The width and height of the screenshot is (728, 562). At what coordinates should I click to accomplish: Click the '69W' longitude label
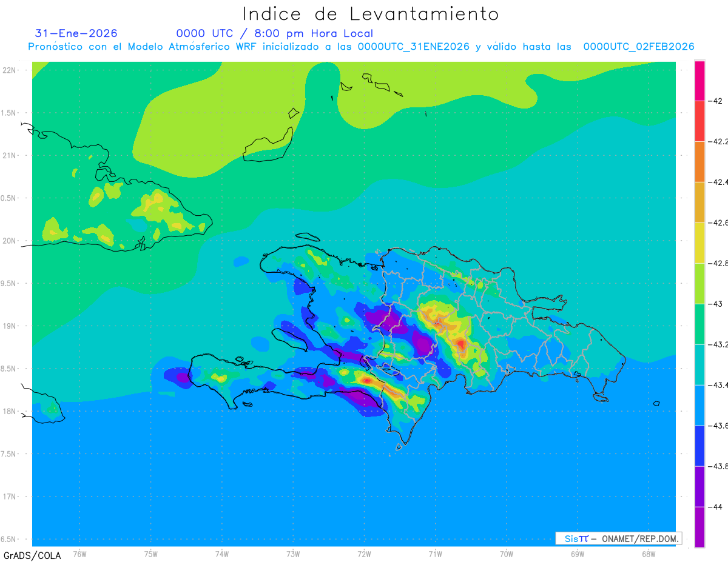pos(578,554)
